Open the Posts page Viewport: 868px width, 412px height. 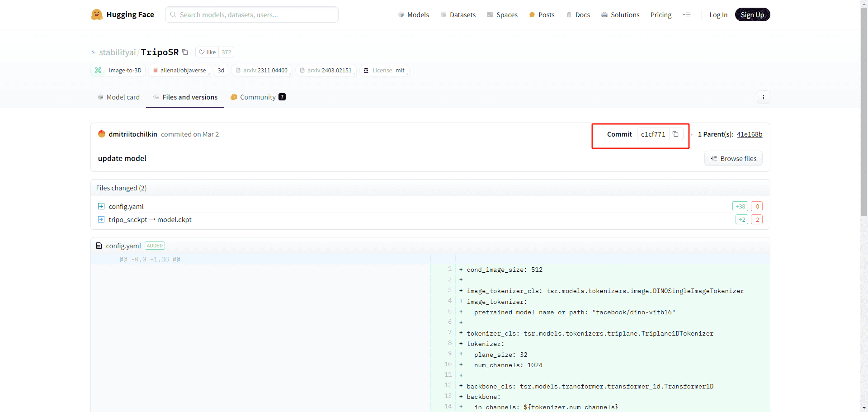click(x=542, y=15)
